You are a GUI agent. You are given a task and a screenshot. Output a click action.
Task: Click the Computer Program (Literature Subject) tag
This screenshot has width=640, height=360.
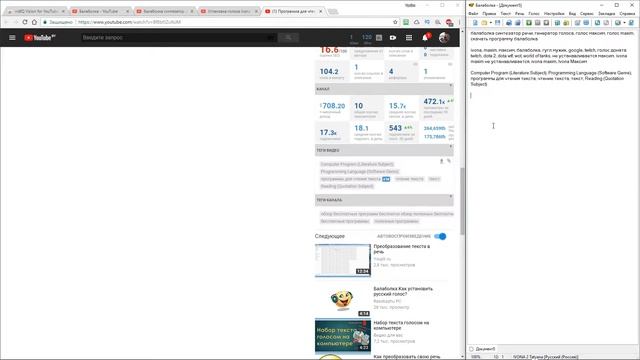click(357, 164)
